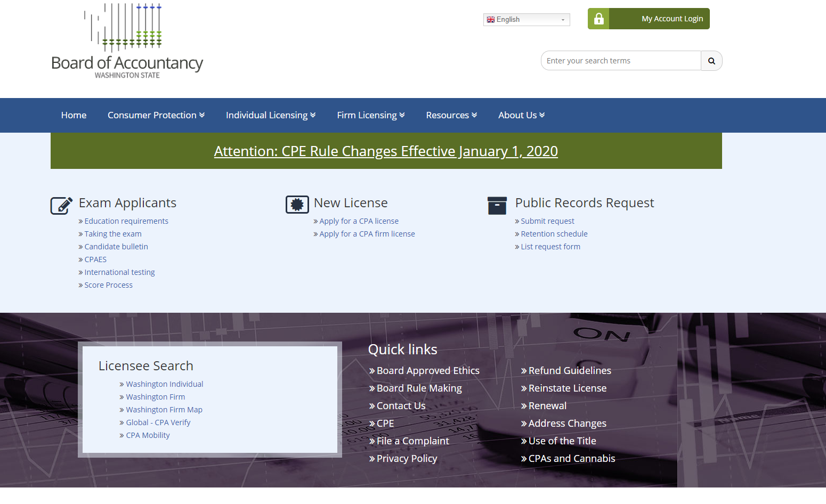Viewport: 826px width, 504px height.
Task: Click the badge icon beside New License
Action: [297, 204]
